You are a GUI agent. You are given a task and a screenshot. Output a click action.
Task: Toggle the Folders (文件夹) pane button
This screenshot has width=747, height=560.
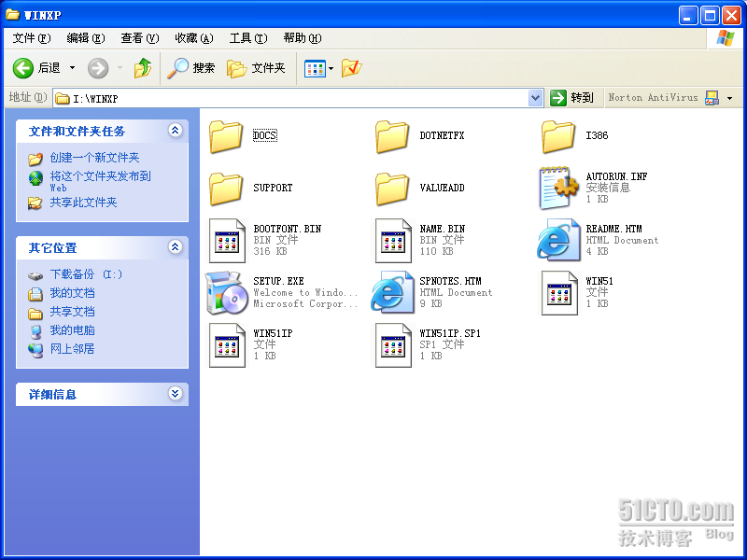pos(256,68)
